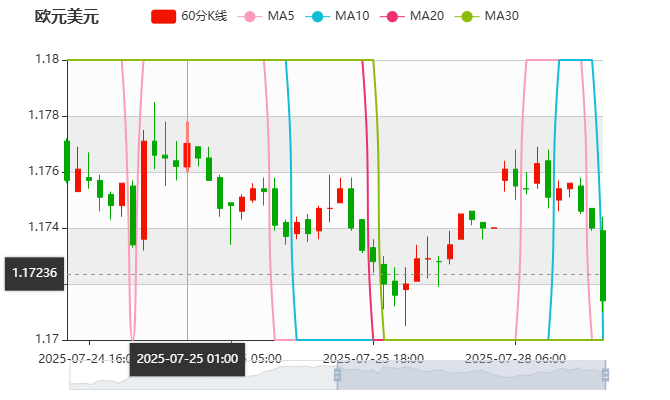This screenshot has width=670, height=400.
Task: Click the MA20 magenta legend marker
Action: [x=394, y=16]
